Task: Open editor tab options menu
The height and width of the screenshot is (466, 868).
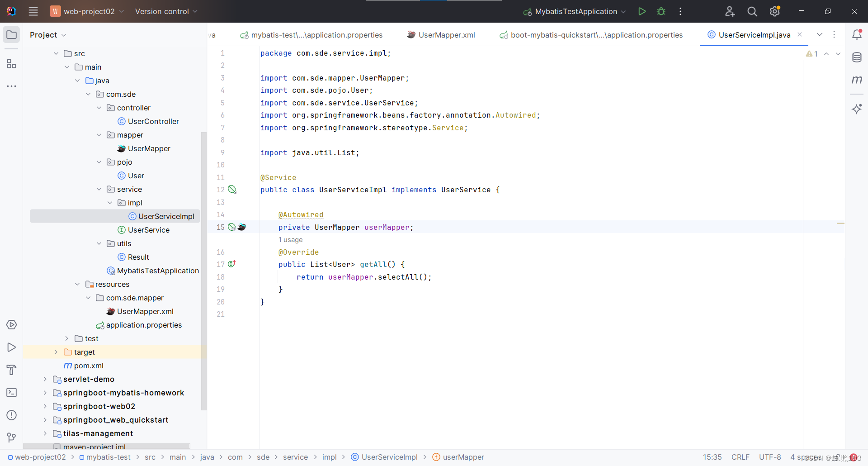Action: coord(834,35)
